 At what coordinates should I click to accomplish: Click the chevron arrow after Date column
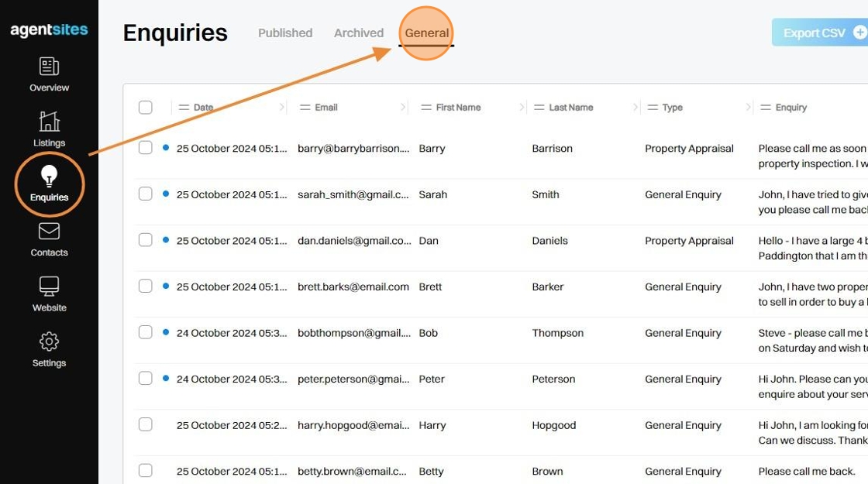(x=282, y=108)
